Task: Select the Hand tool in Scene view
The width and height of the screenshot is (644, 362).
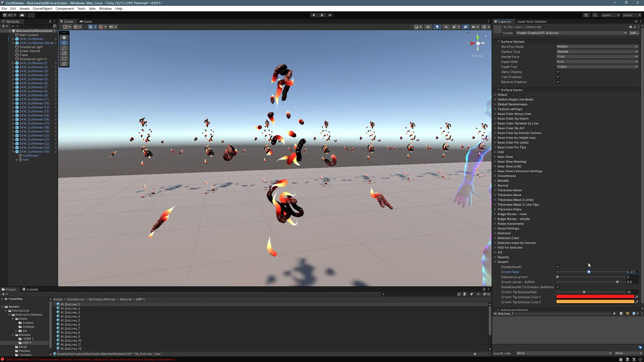Action: pyautogui.click(x=64, y=37)
